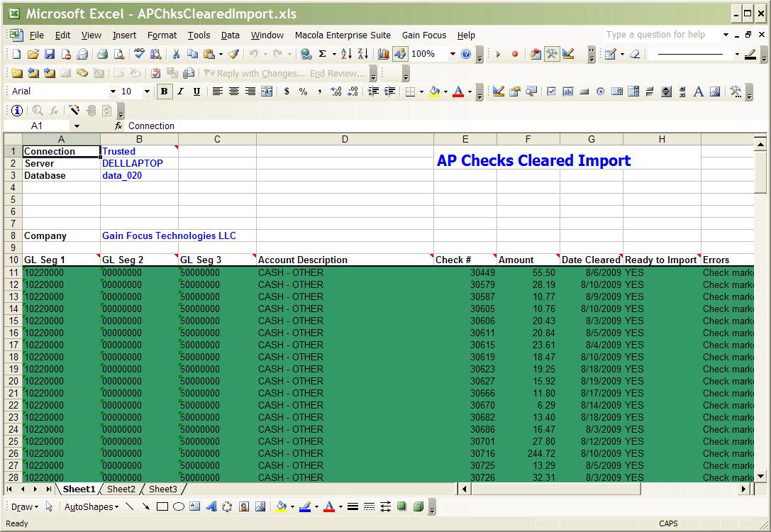Open the File menu
The width and height of the screenshot is (771, 532).
tap(37, 35)
